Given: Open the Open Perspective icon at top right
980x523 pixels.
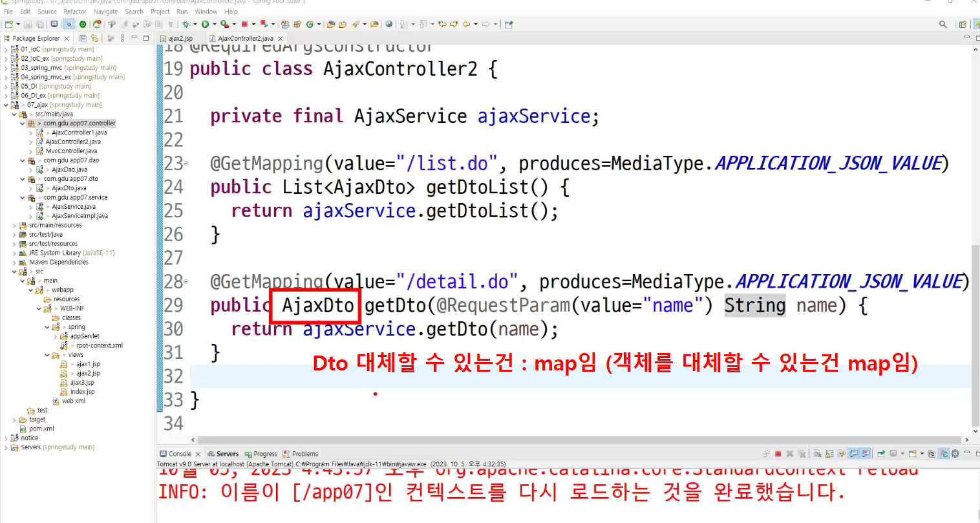Looking at the screenshot, I should coord(963,24).
